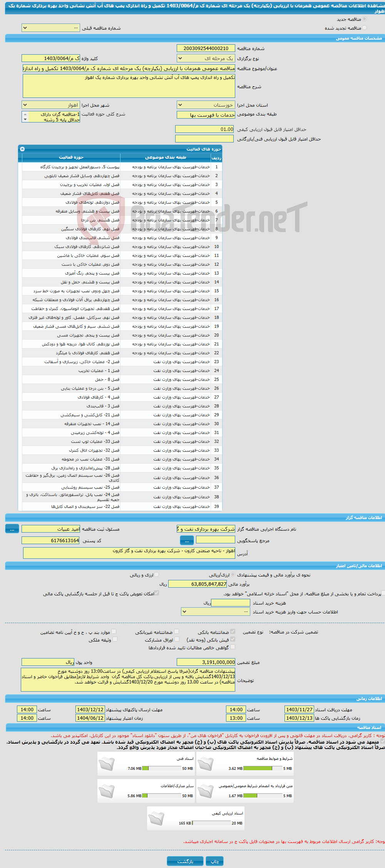Collapse the 'حوزه های فعالیت' panel
Image resolution: width=385 pixels, height=868 pixels.
(x=22, y=149)
